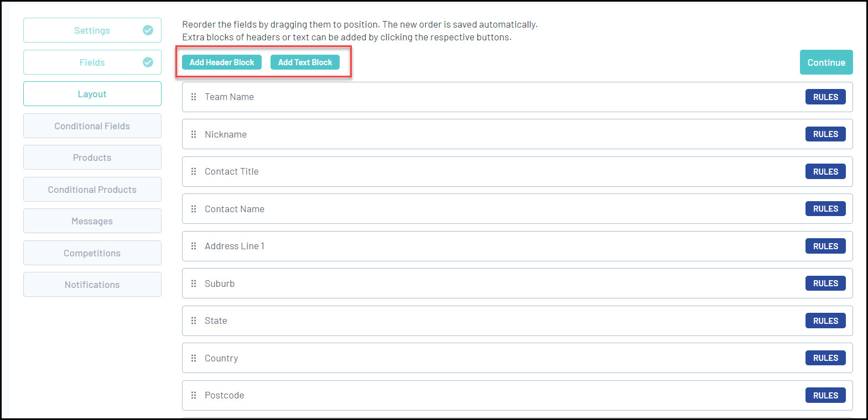Click the State field label

pyautogui.click(x=216, y=321)
